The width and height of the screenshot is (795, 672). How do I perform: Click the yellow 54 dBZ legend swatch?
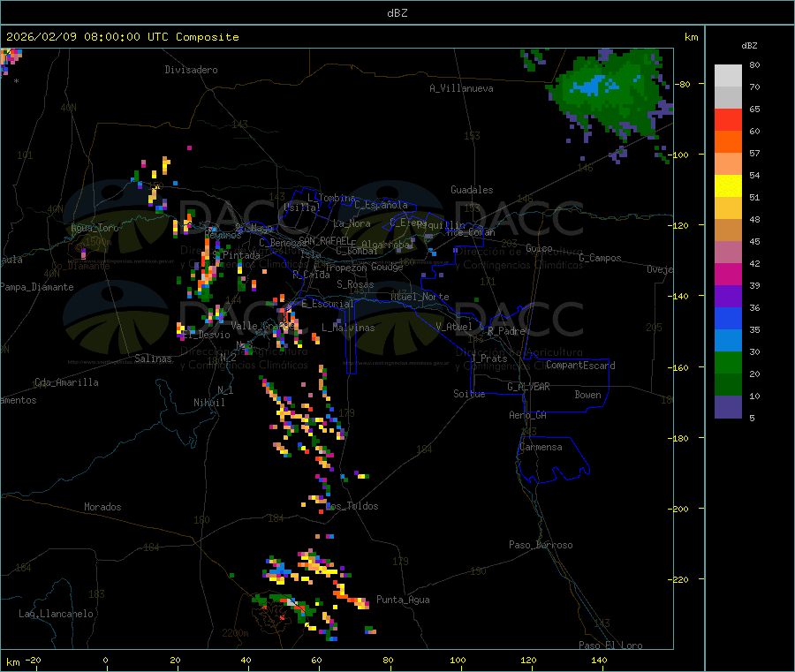pos(728,186)
